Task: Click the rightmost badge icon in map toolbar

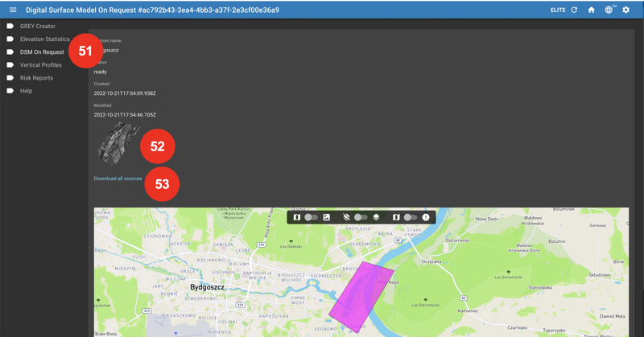Action: click(426, 217)
